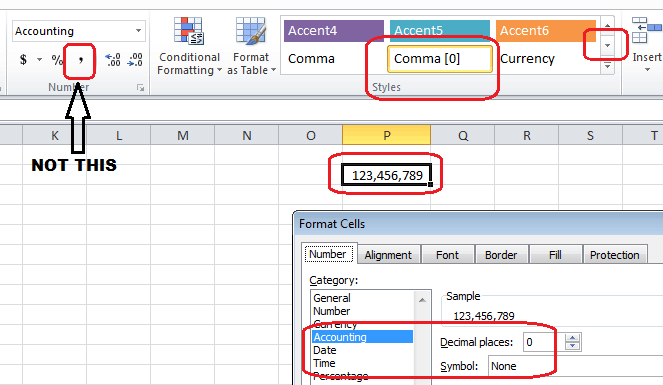Select the Comma [0] cell style
663x385 pixels.
[440, 59]
